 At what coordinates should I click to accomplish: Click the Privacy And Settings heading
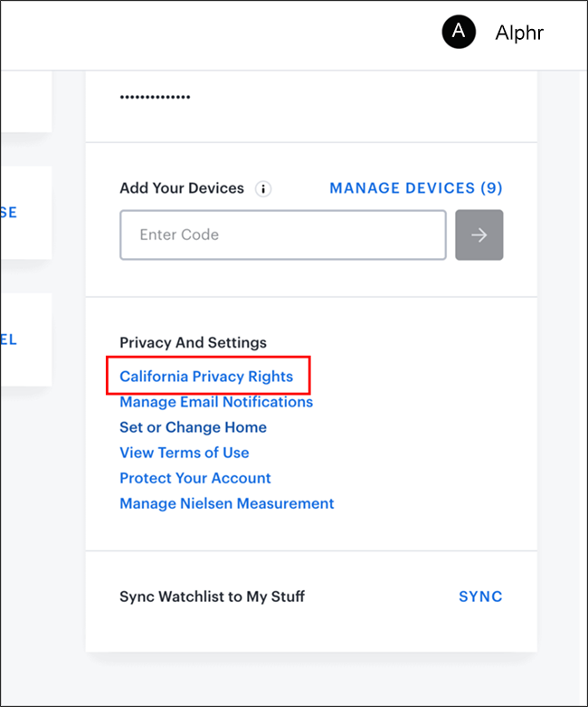(x=193, y=343)
